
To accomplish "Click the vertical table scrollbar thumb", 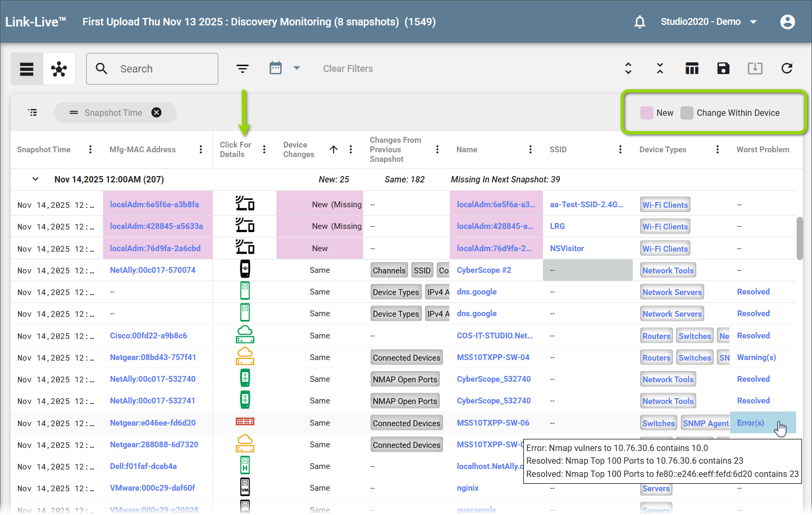I will (799, 238).
